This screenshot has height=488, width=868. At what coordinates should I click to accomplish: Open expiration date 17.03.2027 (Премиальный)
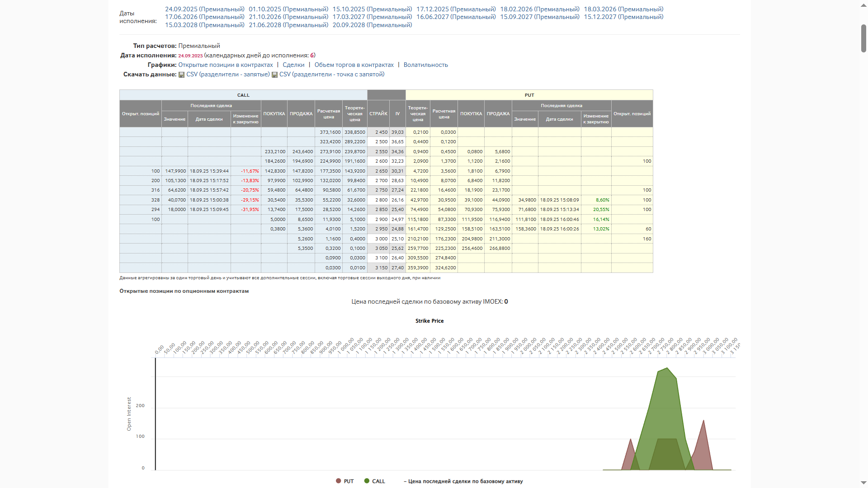373,17
